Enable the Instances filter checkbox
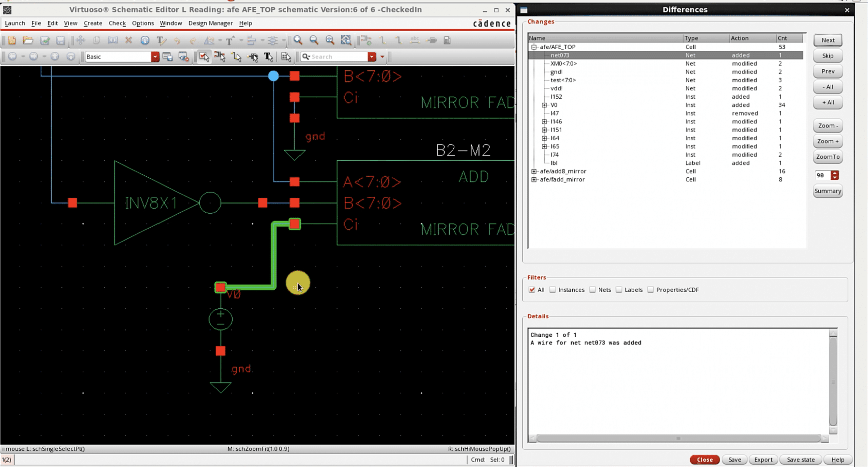This screenshot has width=868, height=467. point(553,290)
